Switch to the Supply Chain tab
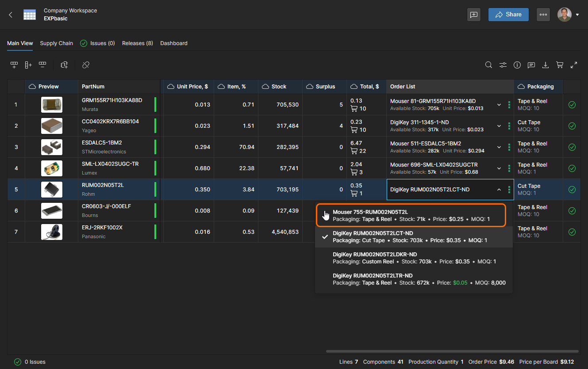588x369 pixels. (x=56, y=43)
